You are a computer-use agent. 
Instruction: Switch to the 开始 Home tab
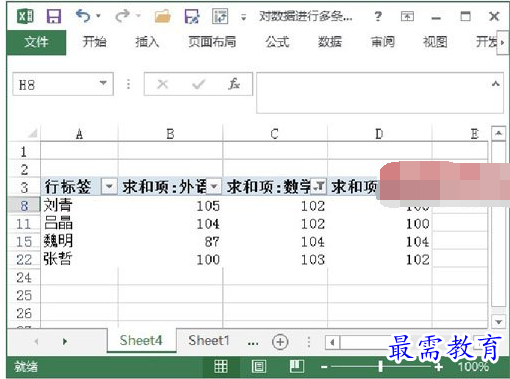point(94,42)
